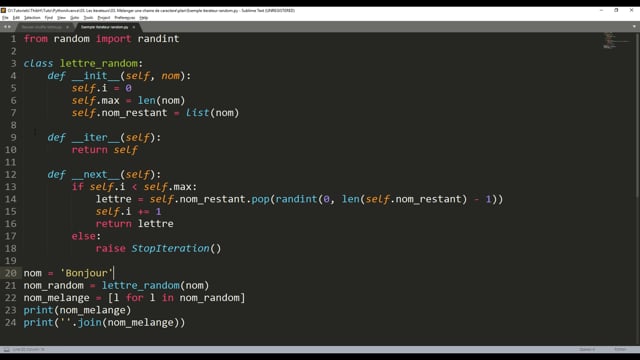Screen dimensions: 640x360
Task: Click 'nom_random = lettre_random(nom)' line
Action: tap(116, 285)
